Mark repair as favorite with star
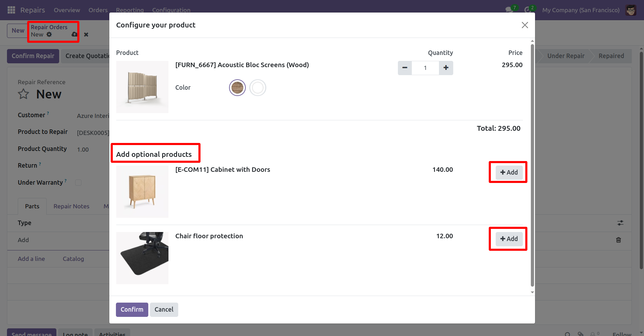 23,94
